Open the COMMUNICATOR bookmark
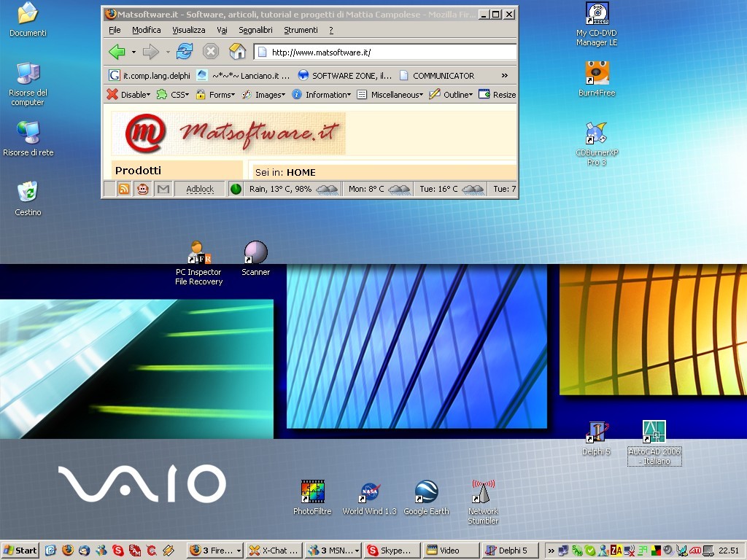Viewport: 747px width, 560px height. [437, 75]
